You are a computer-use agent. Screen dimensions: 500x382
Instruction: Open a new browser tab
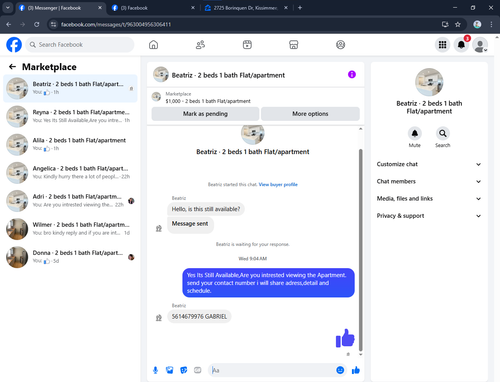(x=300, y=8)
